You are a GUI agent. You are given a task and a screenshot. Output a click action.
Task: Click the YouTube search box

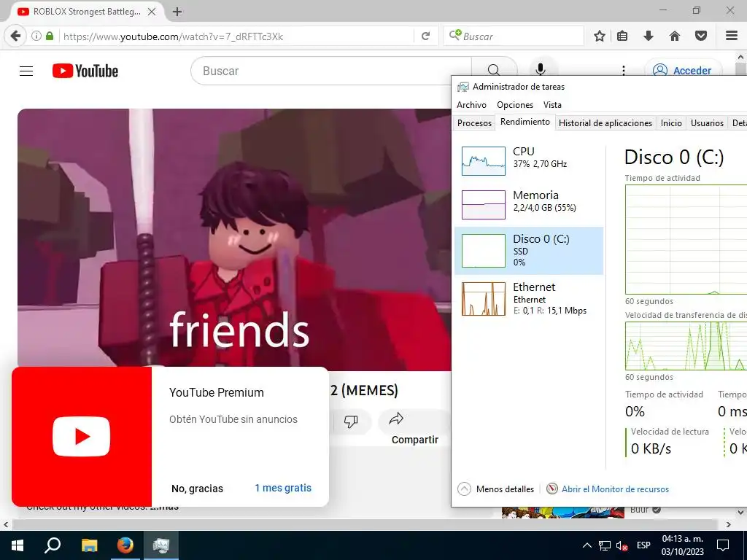tap(331, 71)
